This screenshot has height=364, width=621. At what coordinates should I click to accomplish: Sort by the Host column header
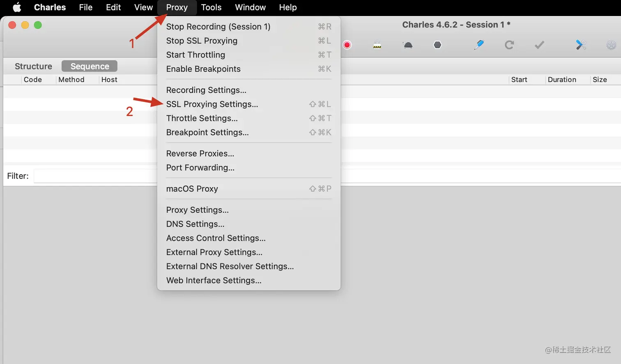pos(109,80)
